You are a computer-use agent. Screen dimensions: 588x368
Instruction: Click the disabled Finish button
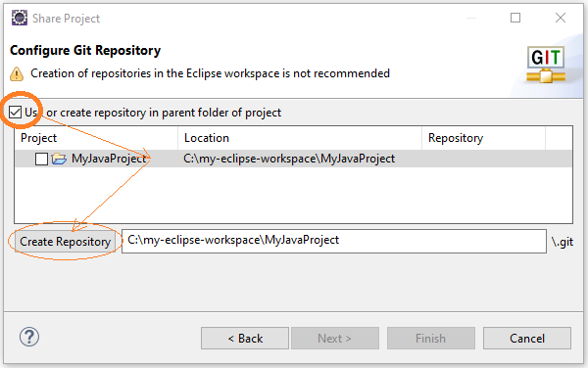pos(431,339)
